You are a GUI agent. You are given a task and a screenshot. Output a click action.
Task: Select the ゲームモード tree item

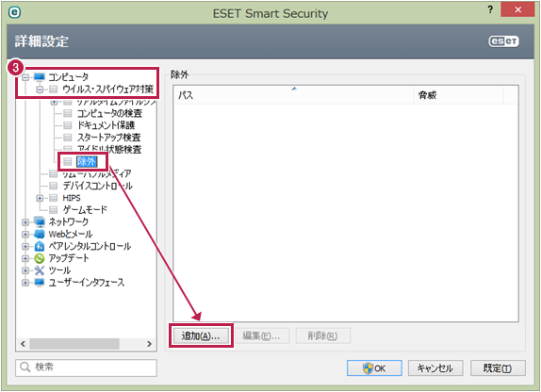[x=85, y=210]
